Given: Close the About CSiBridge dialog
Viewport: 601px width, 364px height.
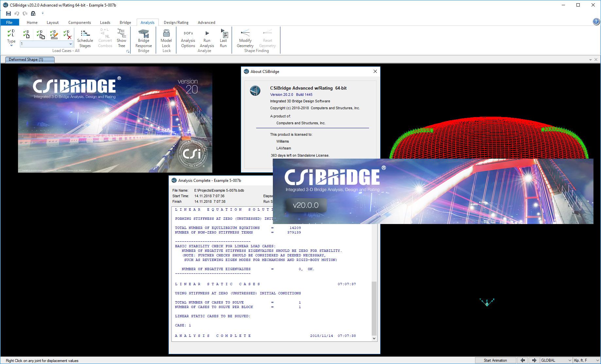Looking at the screenshot, I should coord(375,71).
